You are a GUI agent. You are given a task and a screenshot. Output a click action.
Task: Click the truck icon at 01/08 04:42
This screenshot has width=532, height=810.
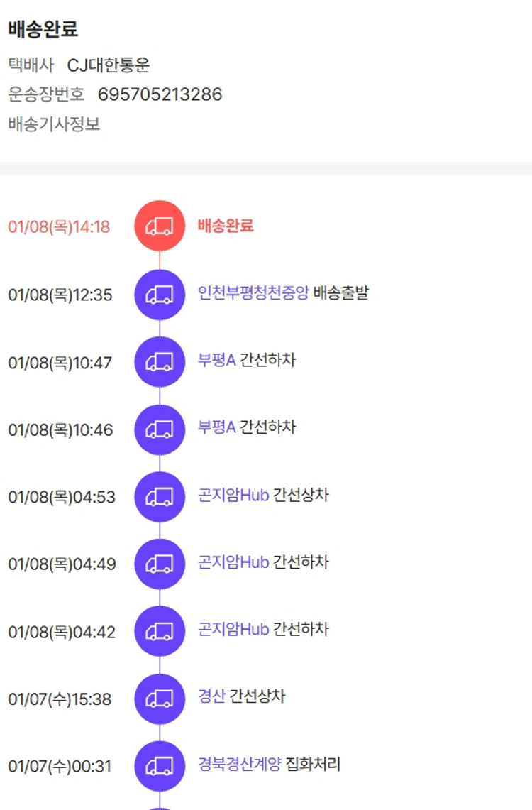click(x=160, y=631)
